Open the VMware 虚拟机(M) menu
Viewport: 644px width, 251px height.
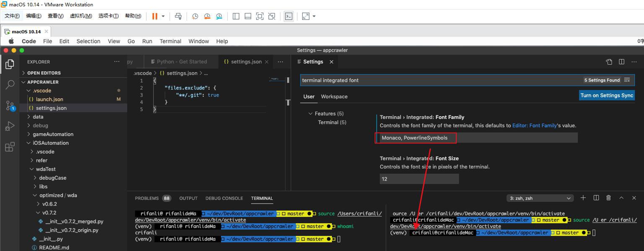click(81, 16)
